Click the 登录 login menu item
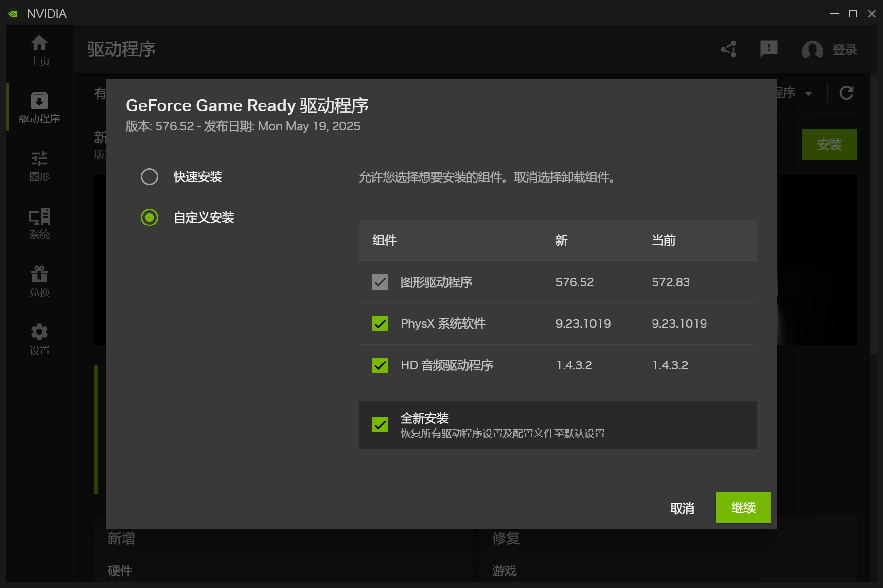This screenshot has height=588, width=883. click(845, 49)
